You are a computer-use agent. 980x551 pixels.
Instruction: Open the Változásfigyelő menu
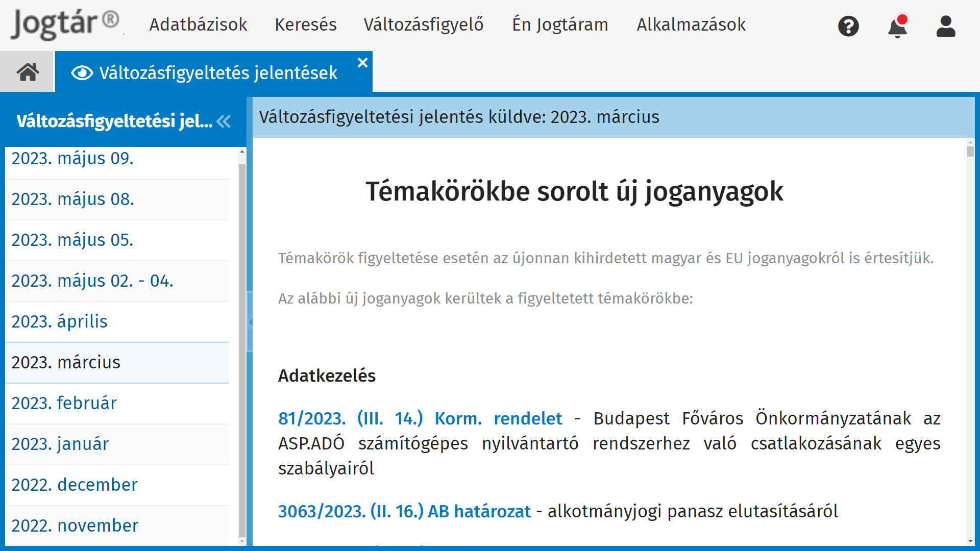424,24
